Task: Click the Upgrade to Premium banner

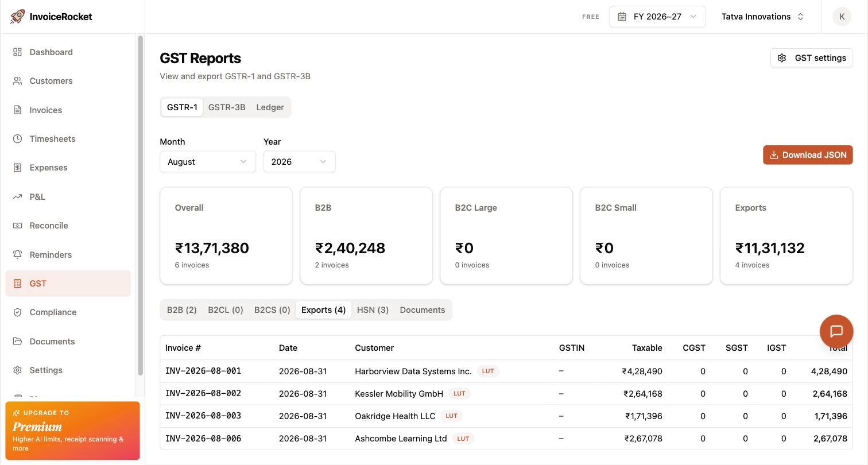Action: click(72, 431)
